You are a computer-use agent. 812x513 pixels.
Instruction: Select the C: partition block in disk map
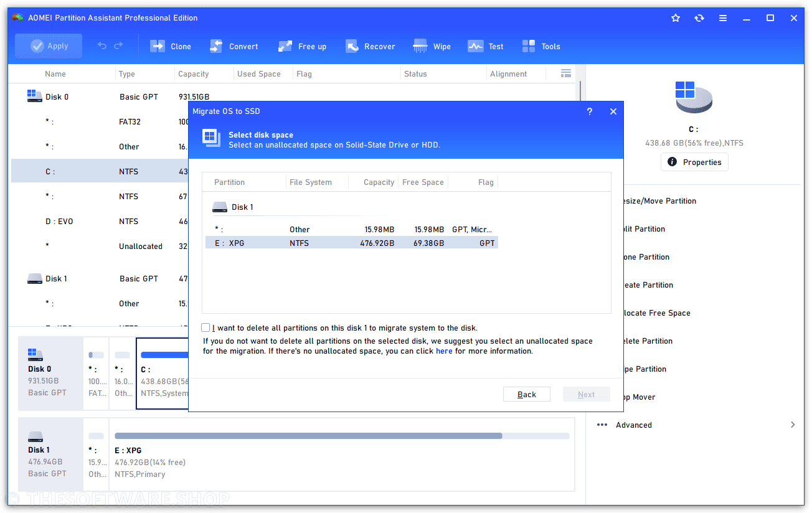pos(163,373)
